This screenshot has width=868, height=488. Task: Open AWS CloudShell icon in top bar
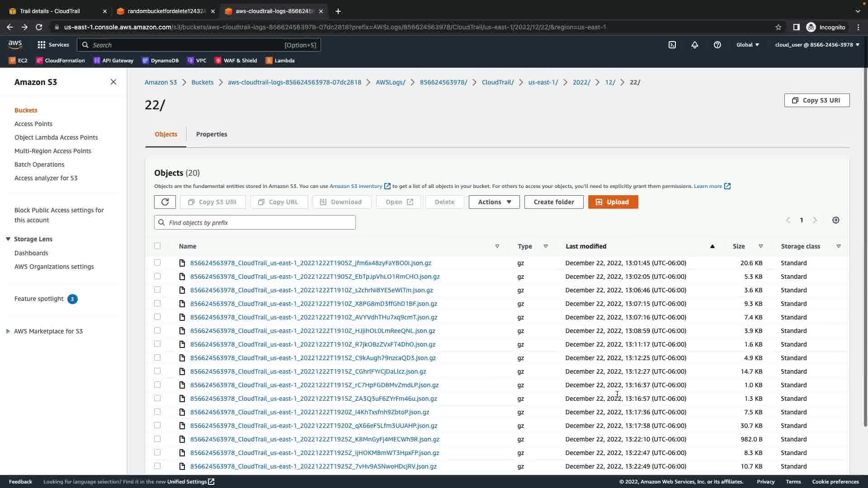coord(672,45)
